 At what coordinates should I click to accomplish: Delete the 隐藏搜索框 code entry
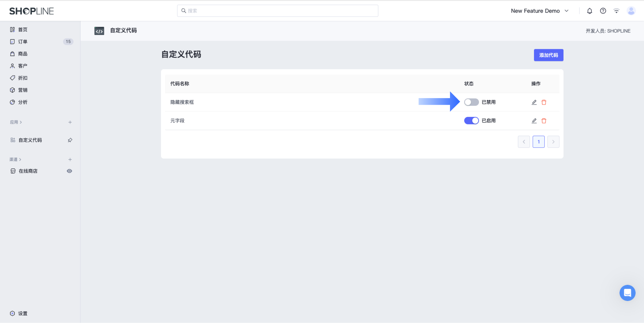click(544, 102)
